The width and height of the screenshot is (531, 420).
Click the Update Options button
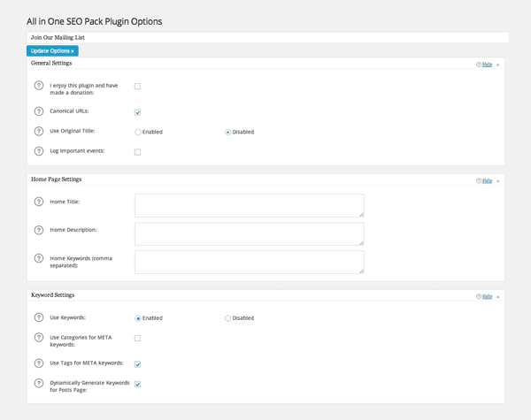pos(52,50)
